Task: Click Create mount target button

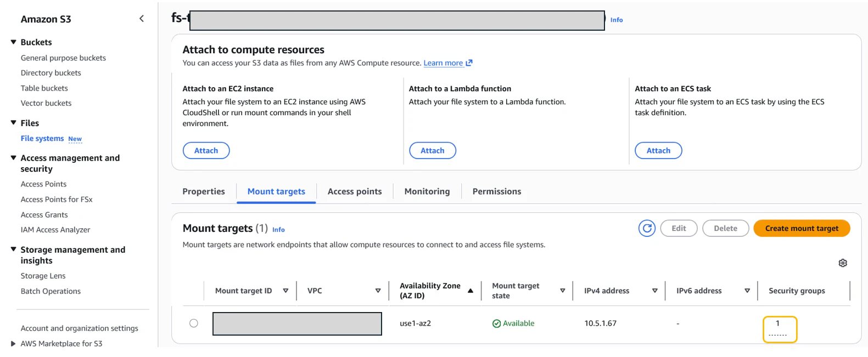Action: (802, 229)
